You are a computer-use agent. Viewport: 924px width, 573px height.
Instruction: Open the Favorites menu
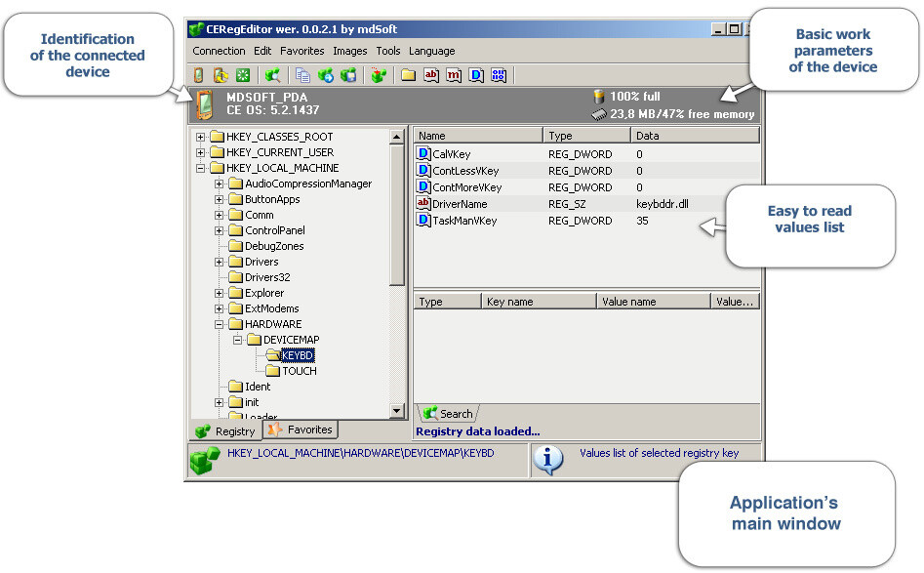click(x=301, y=51)
